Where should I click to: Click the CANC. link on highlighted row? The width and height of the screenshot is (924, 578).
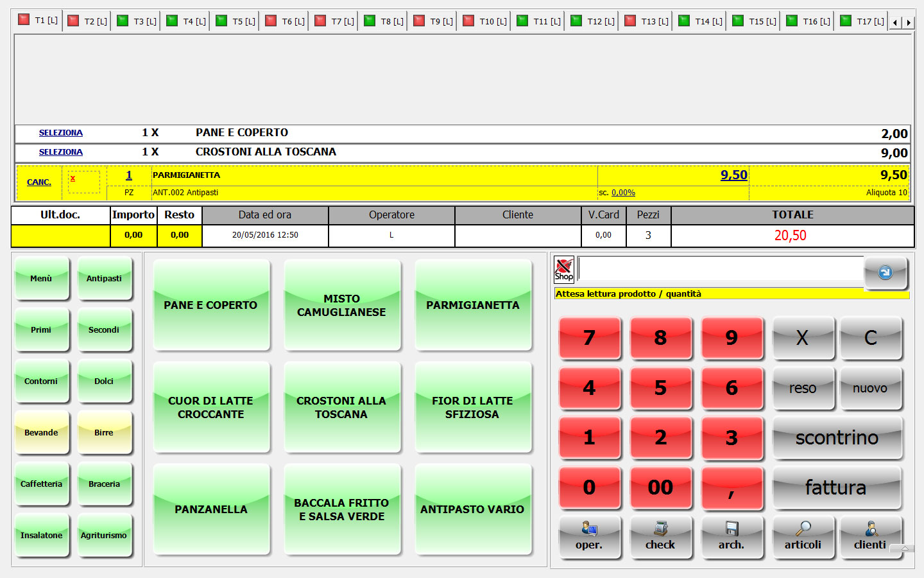click(x=39, y=182)
